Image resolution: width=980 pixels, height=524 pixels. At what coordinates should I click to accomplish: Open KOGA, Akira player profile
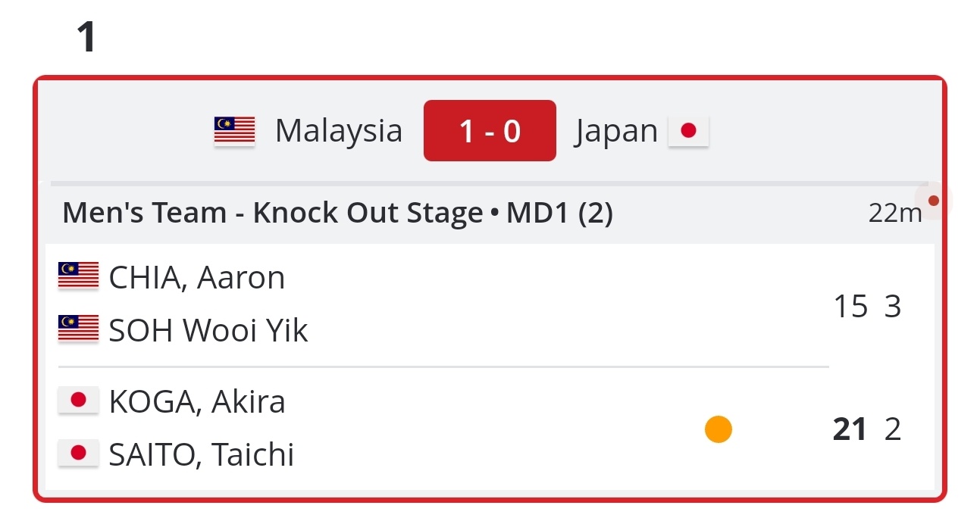pos(197,402)
